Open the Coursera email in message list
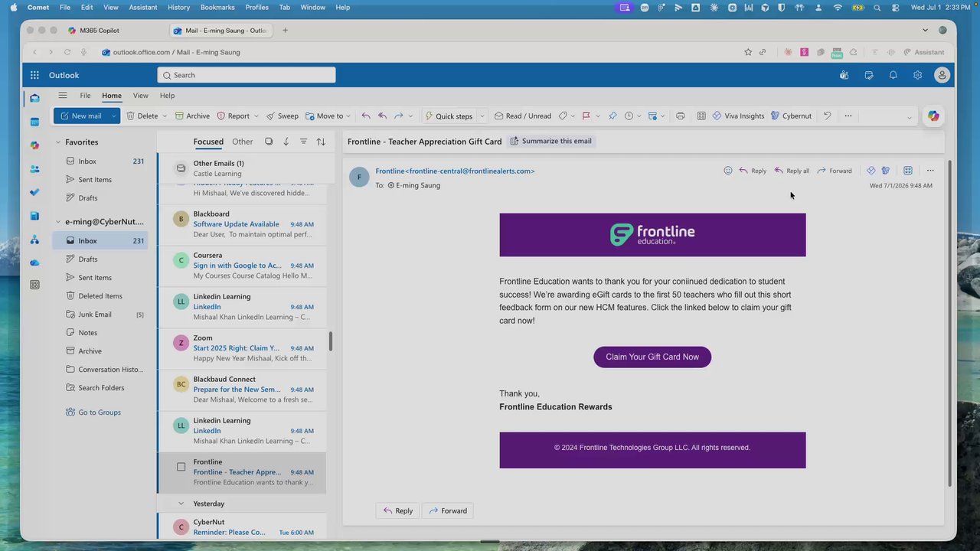980x551 pixels. [242, 266]
